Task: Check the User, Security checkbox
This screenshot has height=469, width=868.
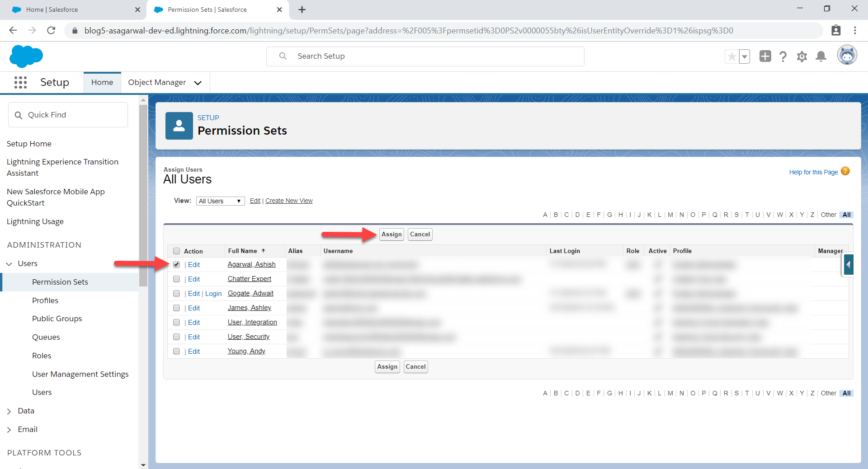Action: [176, 337]
